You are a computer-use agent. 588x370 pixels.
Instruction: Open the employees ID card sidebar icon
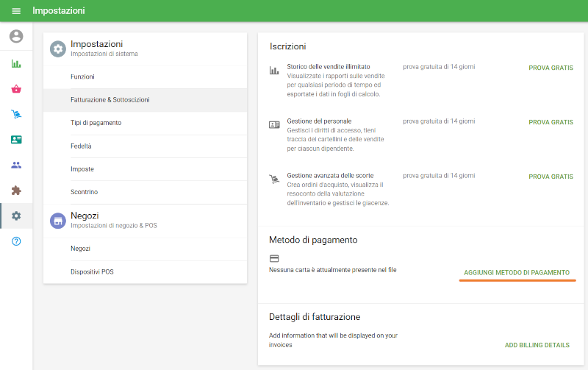click(x=16, y=140)
